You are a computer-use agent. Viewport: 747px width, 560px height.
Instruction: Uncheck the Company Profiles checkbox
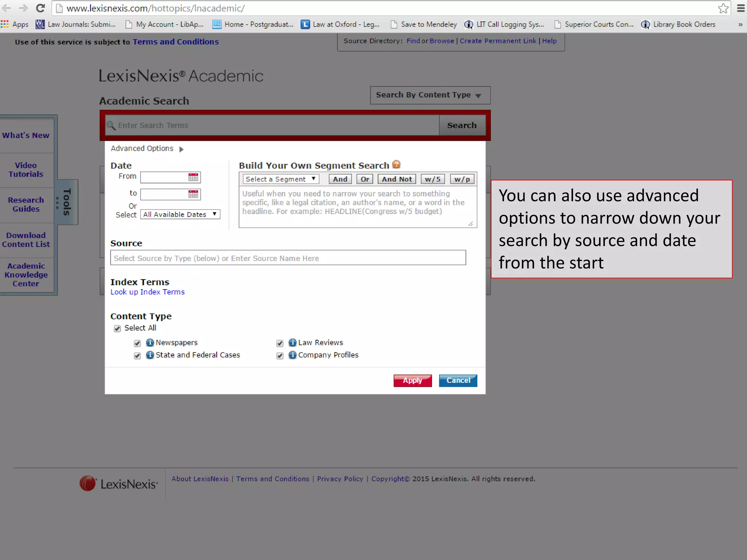tap(280, 355)
